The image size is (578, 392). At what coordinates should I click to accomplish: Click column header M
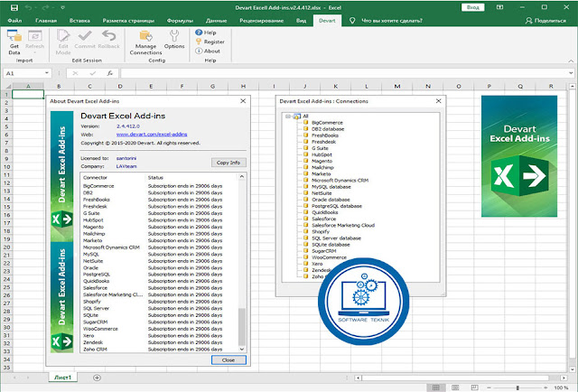pyautogui.click(x=397, y=87)
